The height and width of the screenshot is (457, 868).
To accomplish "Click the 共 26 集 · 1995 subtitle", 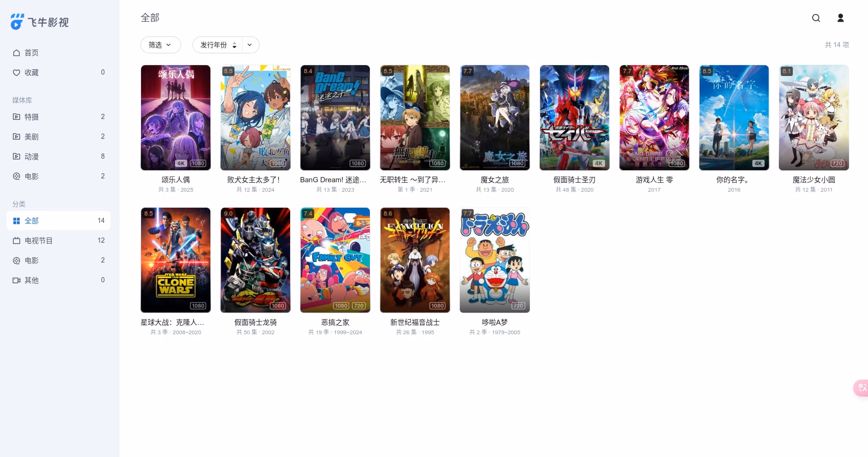I will pos(415,332).
